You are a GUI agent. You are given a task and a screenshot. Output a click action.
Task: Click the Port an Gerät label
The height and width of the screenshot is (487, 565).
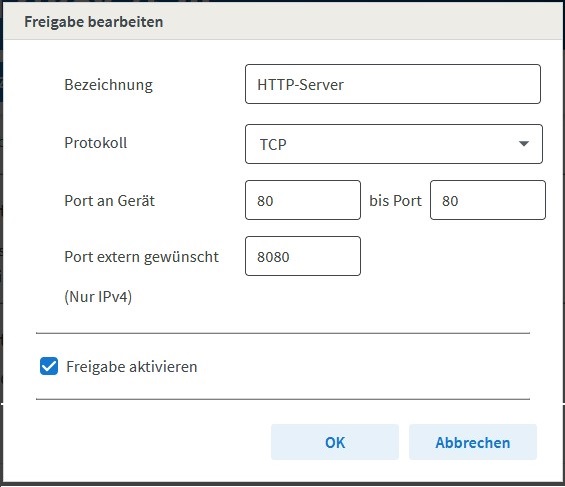click(x=110, y=201)
